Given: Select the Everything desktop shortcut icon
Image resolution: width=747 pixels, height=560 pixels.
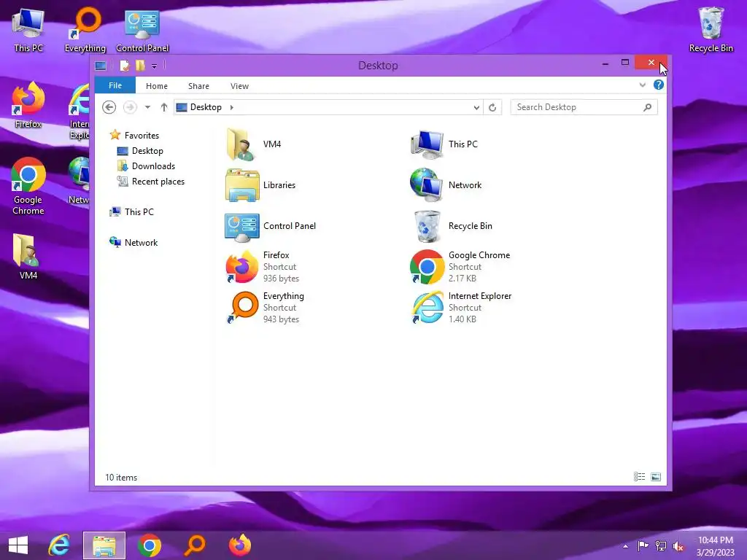Looking at the screenshot, I should click(x=85, y=30).
